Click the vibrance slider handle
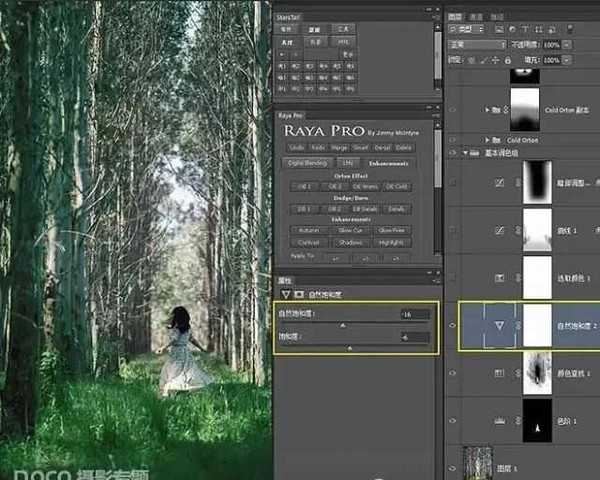This screenshot has height=480, width=600. coord(344,325)
